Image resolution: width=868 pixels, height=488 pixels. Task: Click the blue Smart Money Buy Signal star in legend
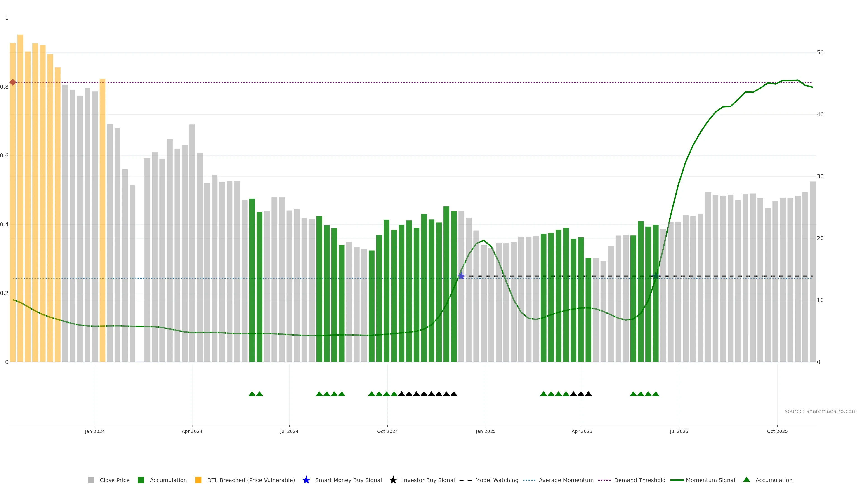(306, 480)
